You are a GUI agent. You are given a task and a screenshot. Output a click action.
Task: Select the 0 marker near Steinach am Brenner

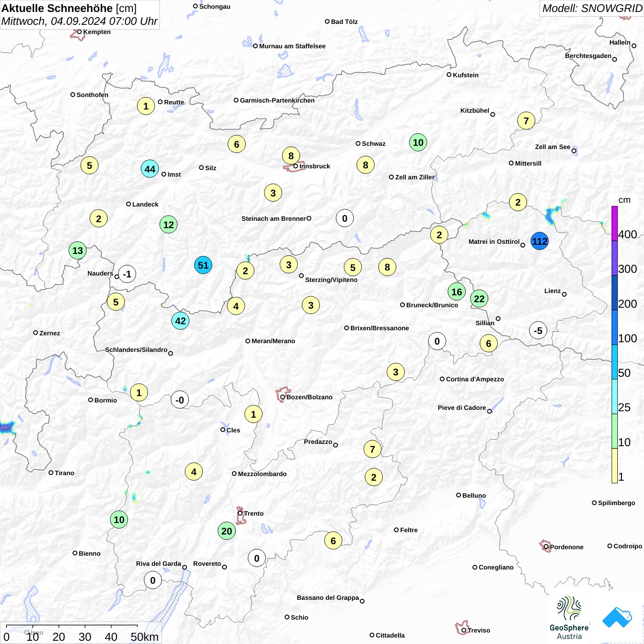click(x=345, y=218)
